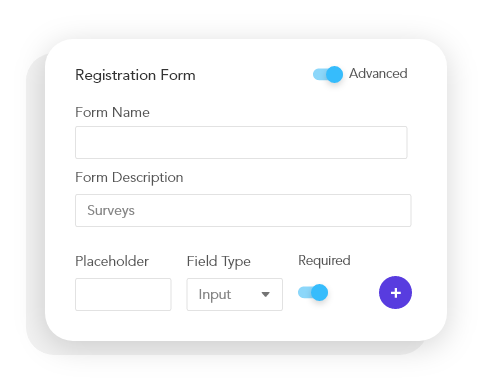Image resolution: width=492 pixels, height=392 pixels.
Task: Click the Advanced label next to the switch
Action: coord(378,74)
